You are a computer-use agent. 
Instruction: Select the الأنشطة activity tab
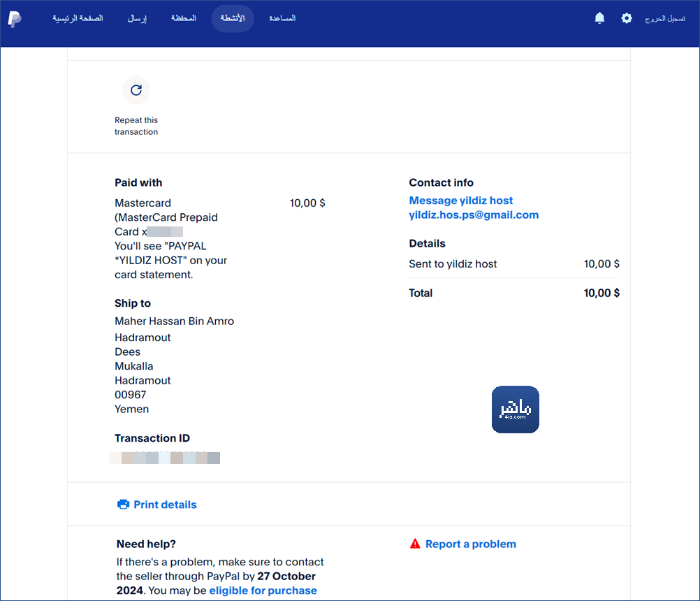[x=233, y=18]
